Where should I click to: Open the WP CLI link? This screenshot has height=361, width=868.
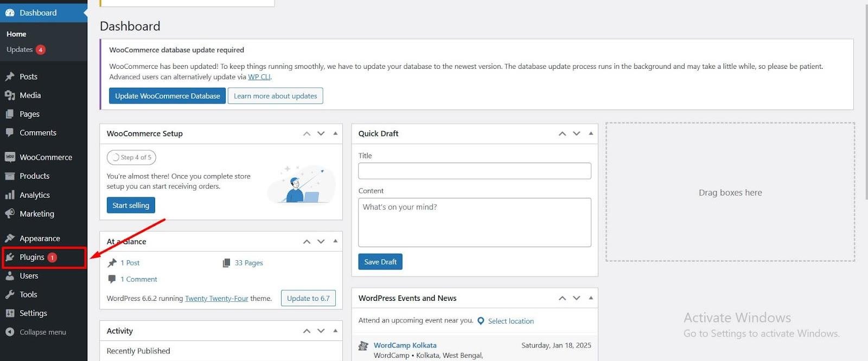pos(259,77)
